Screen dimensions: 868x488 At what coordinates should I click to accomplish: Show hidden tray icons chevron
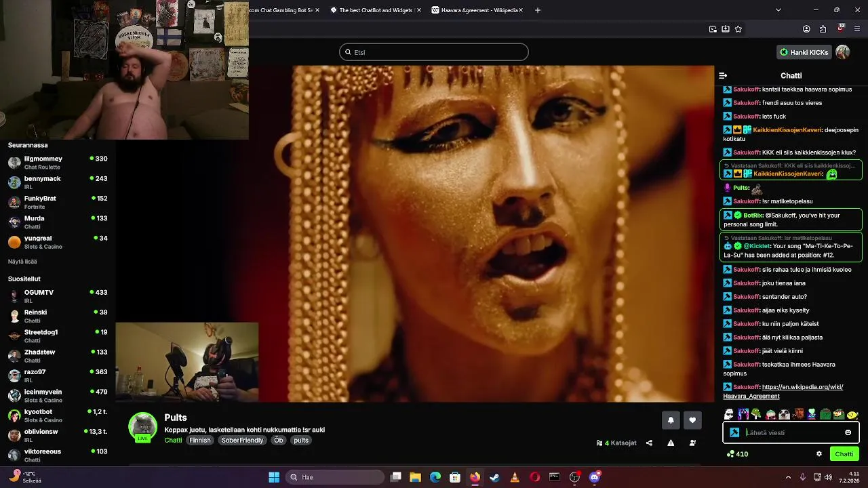pos(788,477)
